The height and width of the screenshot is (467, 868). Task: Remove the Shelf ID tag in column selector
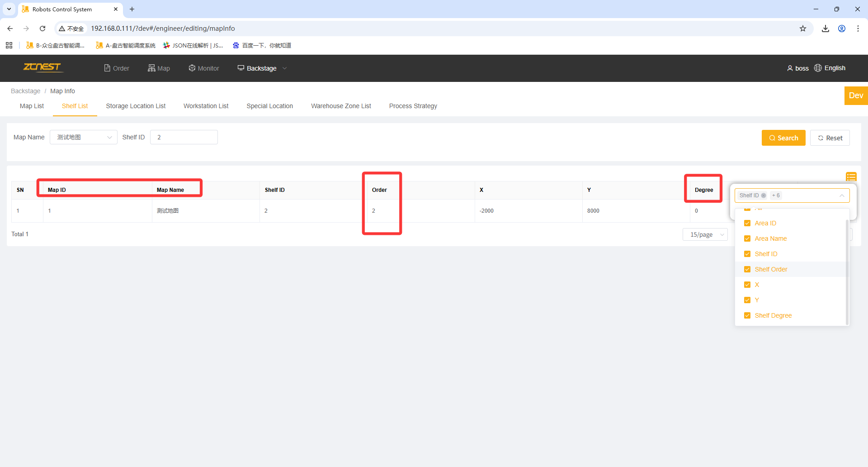click(x=764, y=195)
